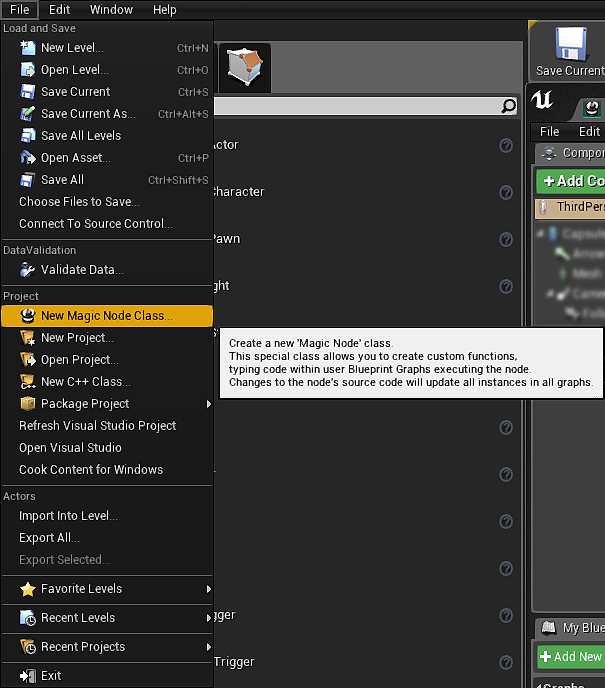Viewport: 605px width, 688px height.
Task: Click the Validate Data icon
Action: click(28, 269)
